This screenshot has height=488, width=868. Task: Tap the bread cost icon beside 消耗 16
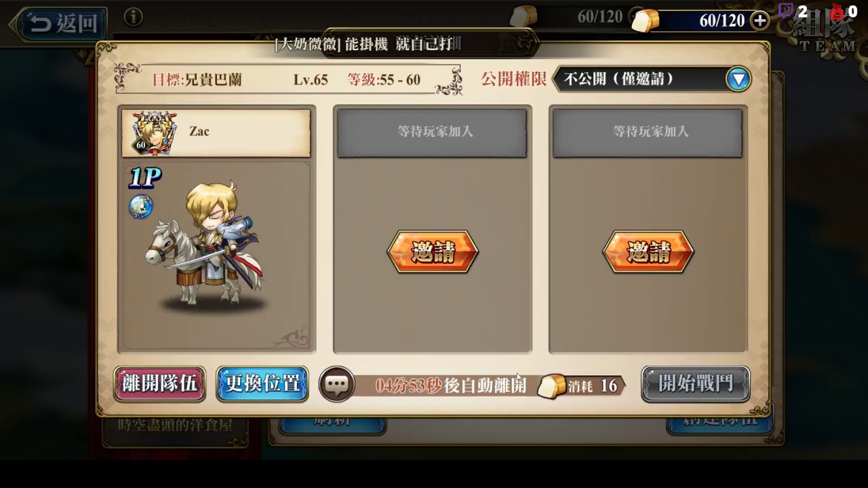click(x=552, y=386)
